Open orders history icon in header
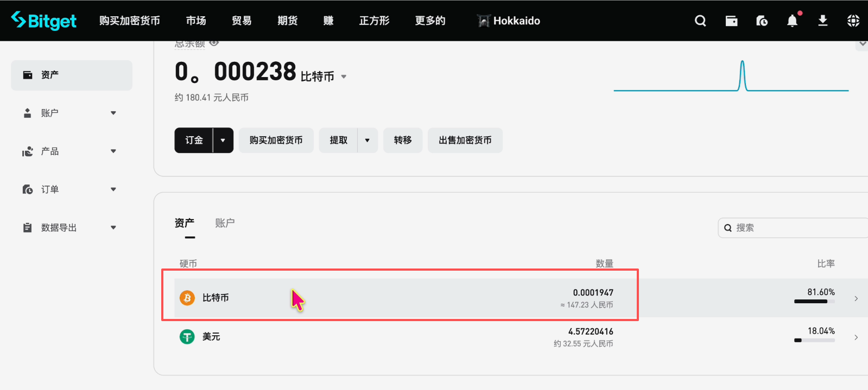This screenshot has height=390, width=868. [x=762, y=21]
